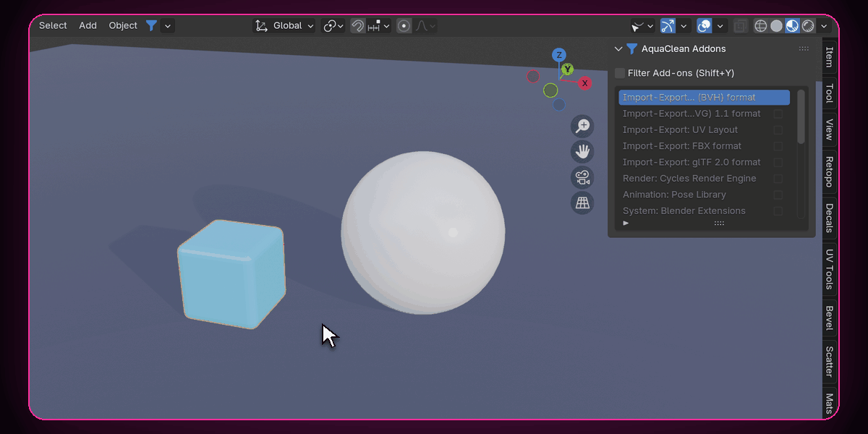Click the transform orientation axes icon

261,25
